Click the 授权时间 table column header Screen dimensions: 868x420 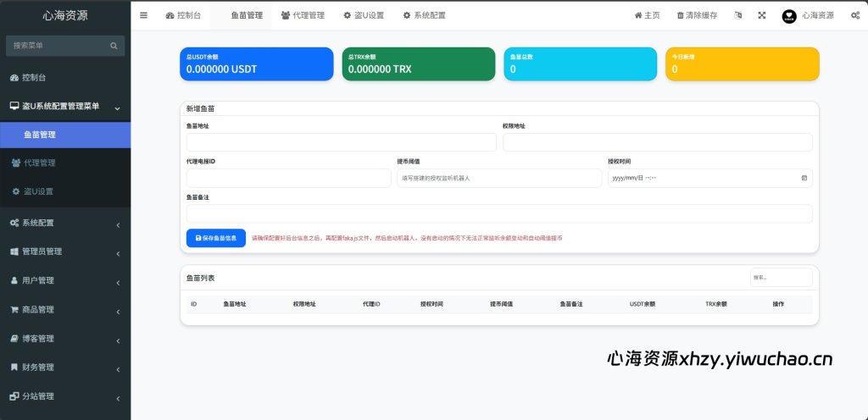point(431,305)
